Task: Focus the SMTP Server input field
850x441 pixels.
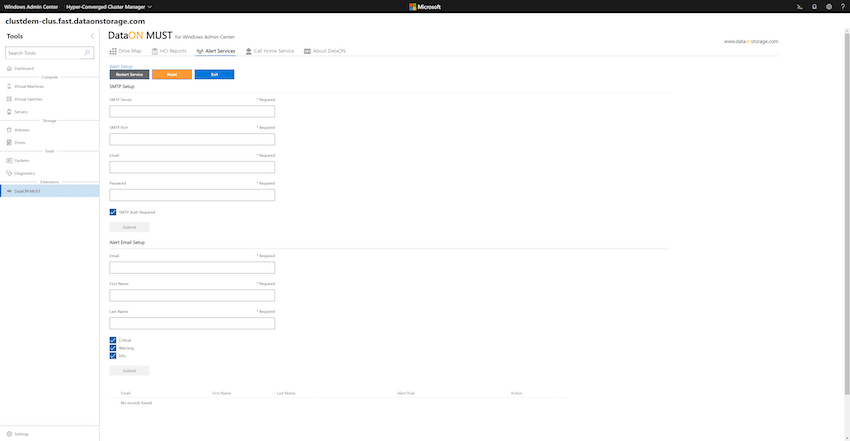Action: click(x=192, y=112)
